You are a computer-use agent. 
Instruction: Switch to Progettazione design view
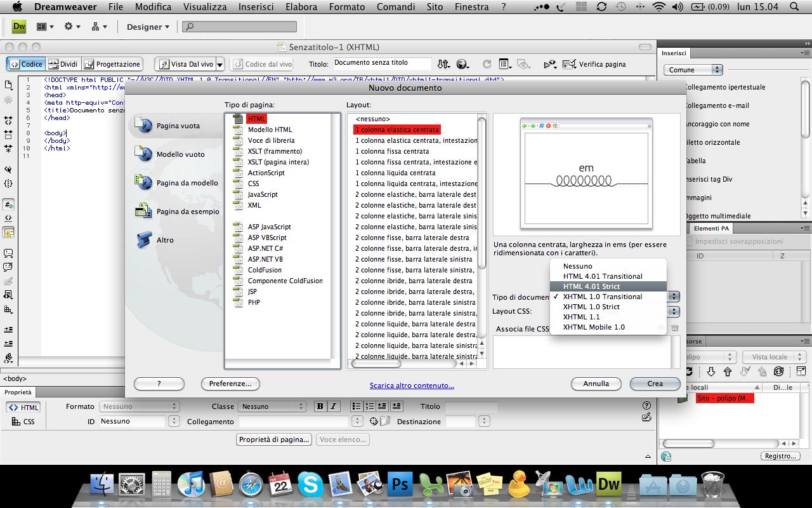[112, 64]
